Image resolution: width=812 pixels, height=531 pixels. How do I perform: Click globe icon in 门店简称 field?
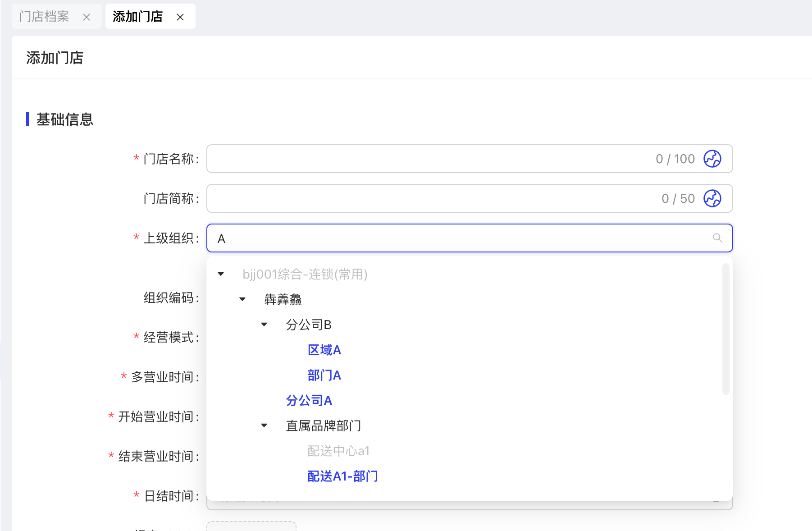pos(712,198)
